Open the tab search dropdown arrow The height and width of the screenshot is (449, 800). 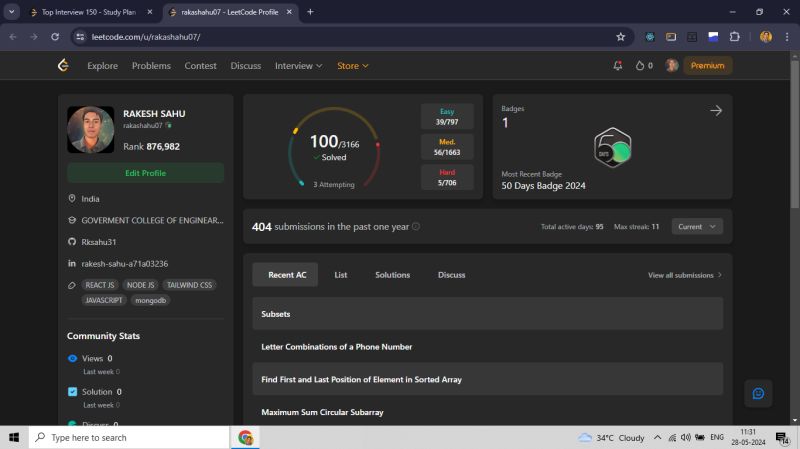(x=11, y=12)
